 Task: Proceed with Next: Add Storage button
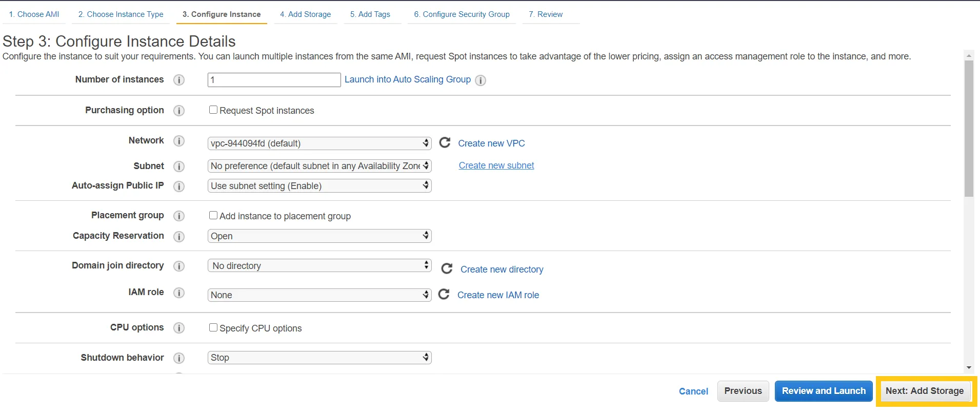click(925, 391)
